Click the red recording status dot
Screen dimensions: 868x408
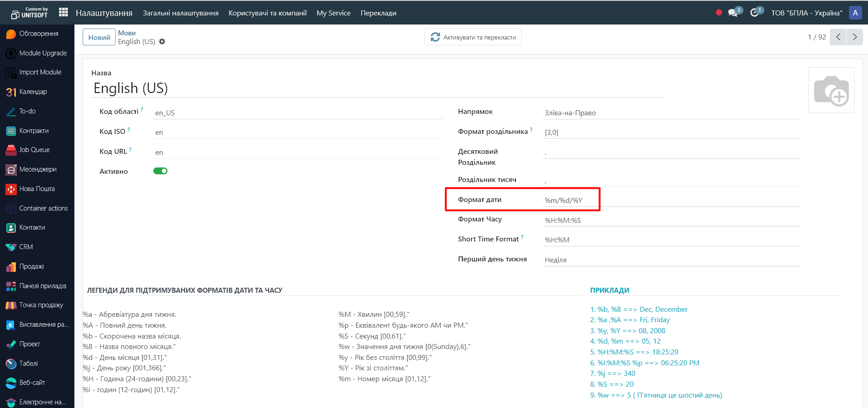(x=719, y=13)
